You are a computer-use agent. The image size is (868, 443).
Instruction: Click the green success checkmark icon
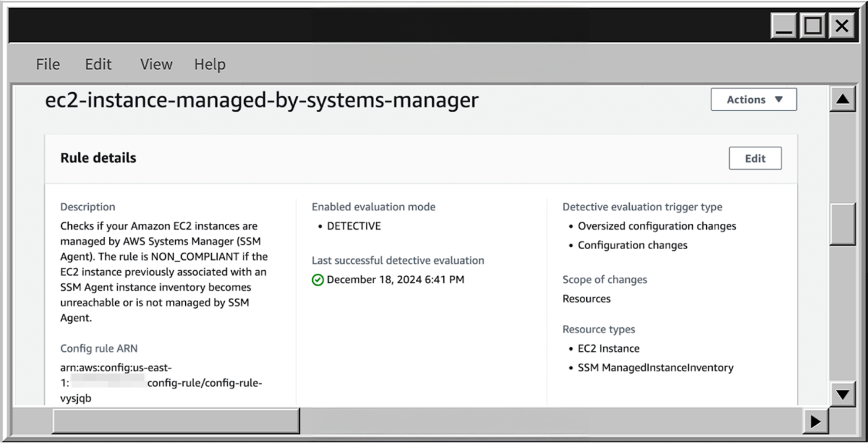(318, 280)
